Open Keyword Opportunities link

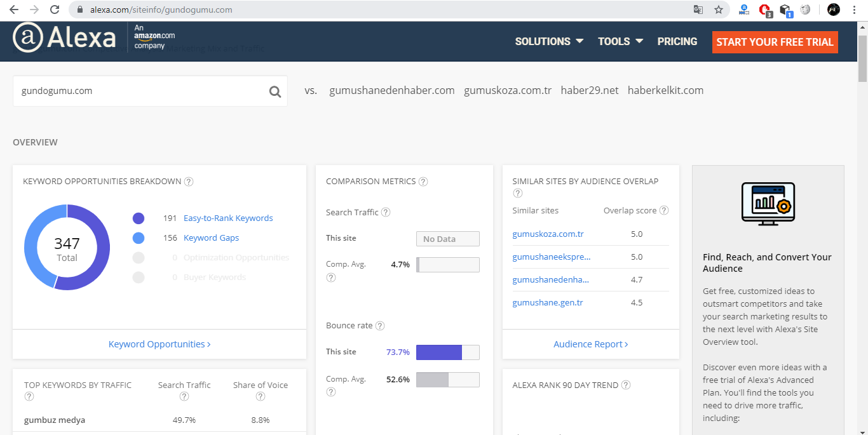pos(159,344)
